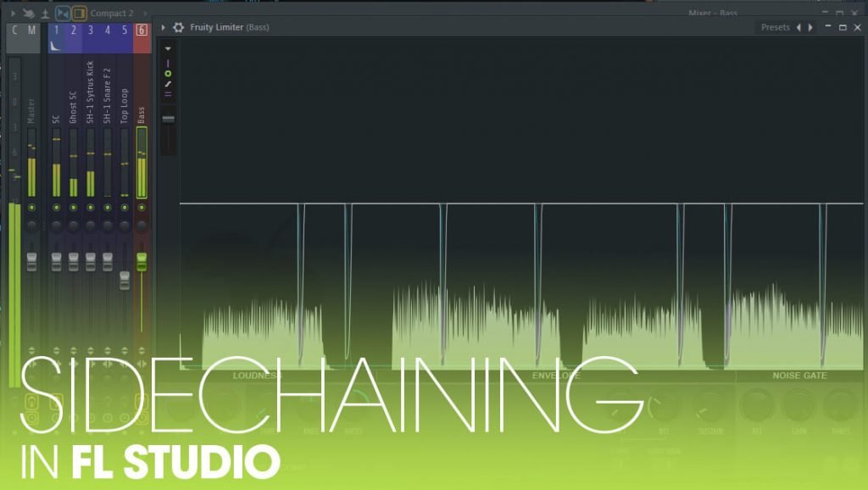Select the previous preset arrow next to Presets
The width and height of the screenshot is (868, 490).
pos(798,27)
